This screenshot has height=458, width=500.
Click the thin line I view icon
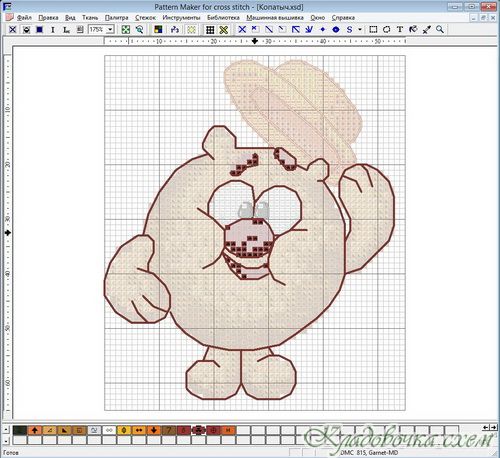[53, 30]
